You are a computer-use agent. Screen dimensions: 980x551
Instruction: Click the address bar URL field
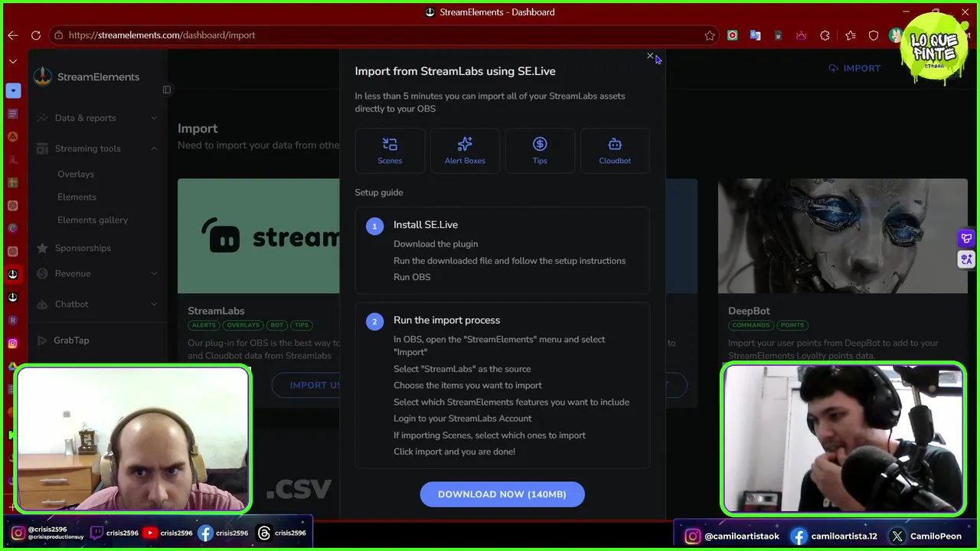(383, 35)
